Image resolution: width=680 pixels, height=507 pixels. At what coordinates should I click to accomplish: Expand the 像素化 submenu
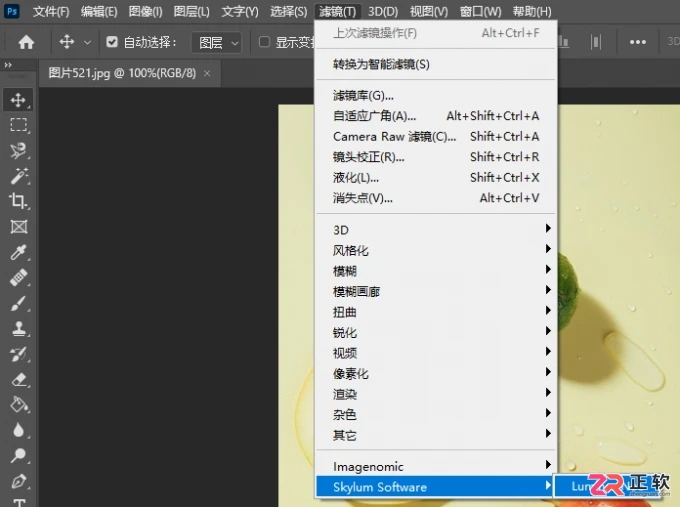click(436, 373)
